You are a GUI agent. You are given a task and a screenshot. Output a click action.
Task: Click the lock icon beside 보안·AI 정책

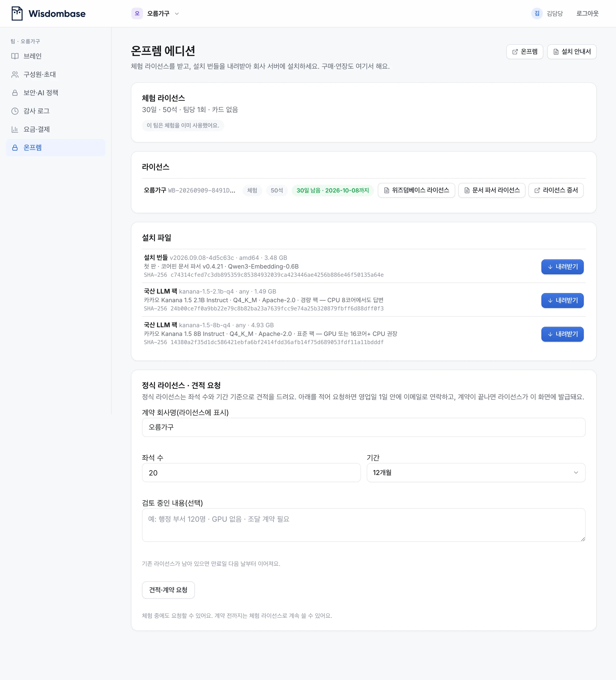(15, 93)
